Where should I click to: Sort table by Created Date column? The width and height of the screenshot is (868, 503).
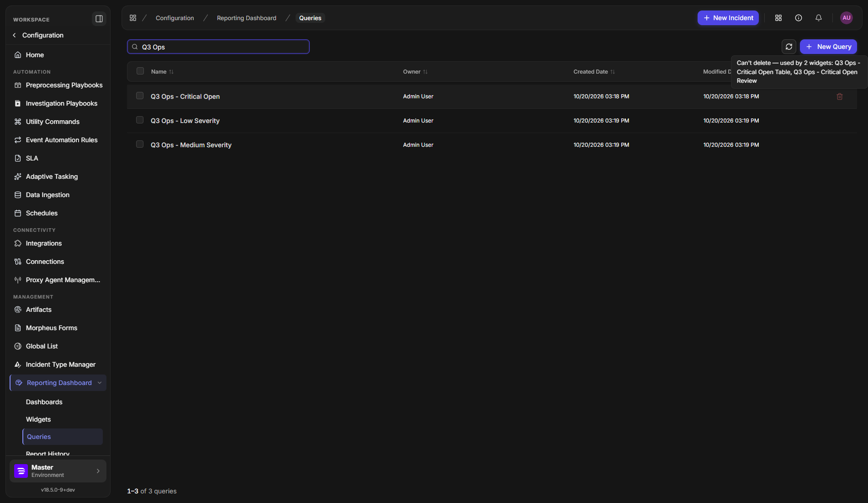coord(594,72)
